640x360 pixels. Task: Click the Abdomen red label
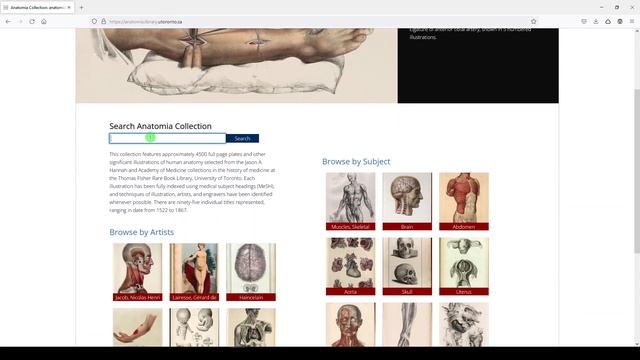464,227
